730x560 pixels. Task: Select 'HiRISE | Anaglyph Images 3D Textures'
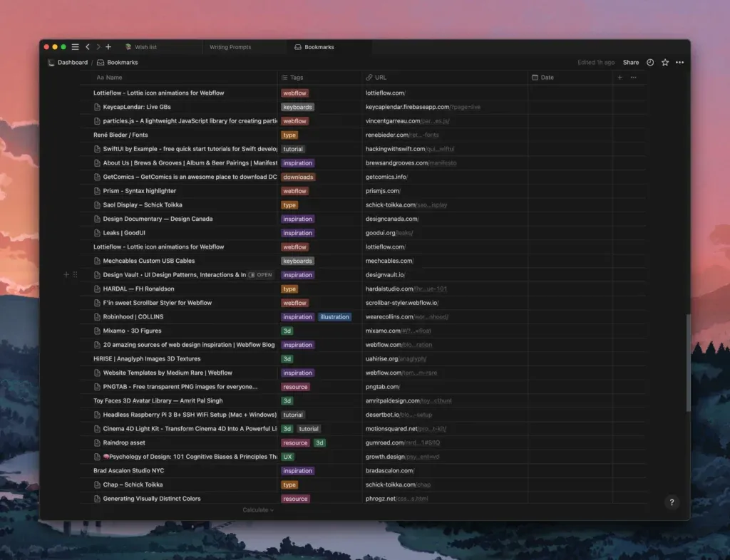[x=147, y=358]
